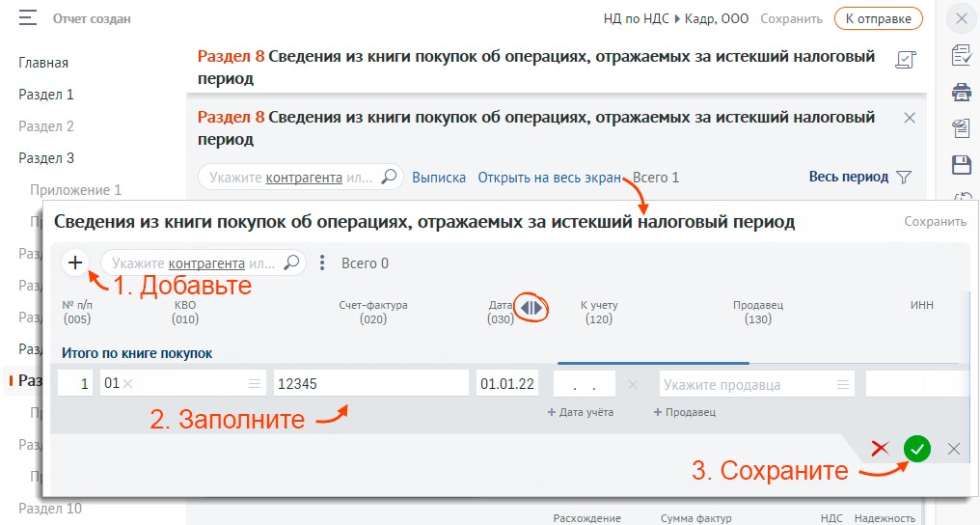The image size is (980, 525).
Task: Click the date field showing 01.01.22
Action: (x=507, y=383)
